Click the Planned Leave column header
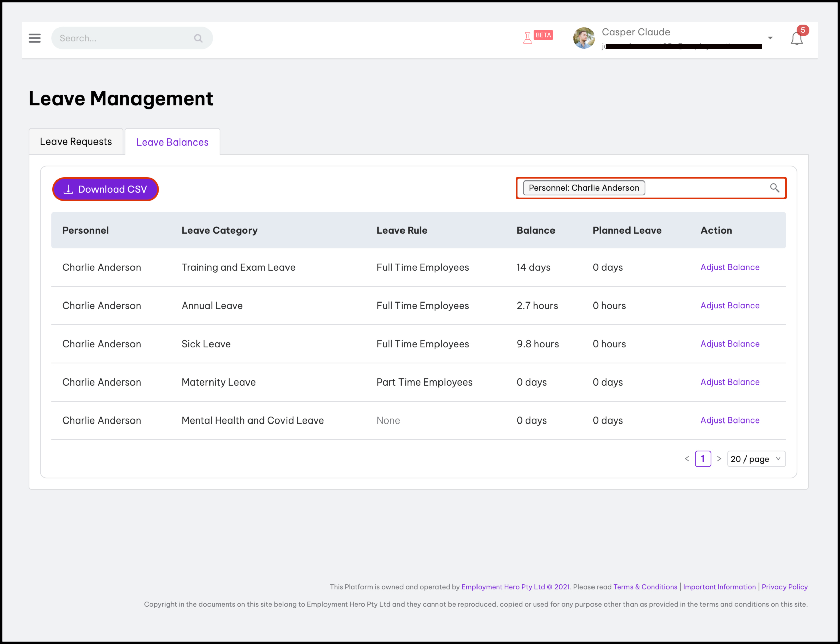 pos(627,230)
